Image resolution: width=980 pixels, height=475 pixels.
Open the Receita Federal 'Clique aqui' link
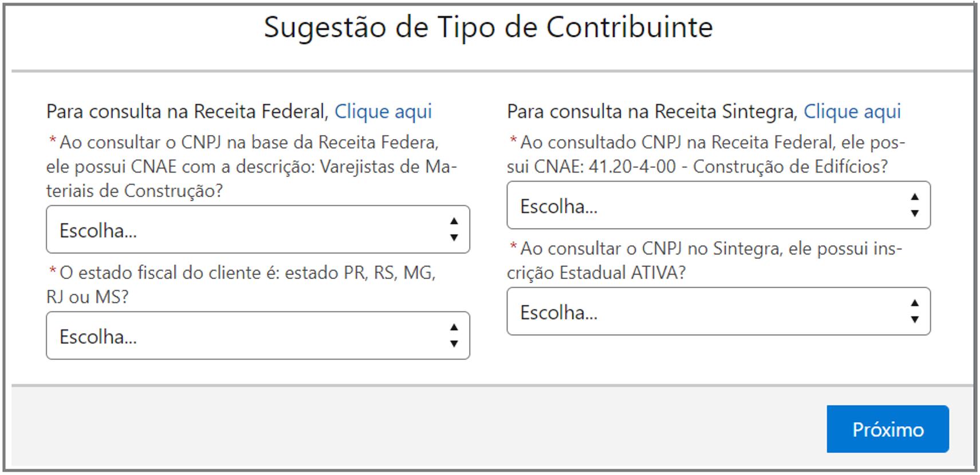click(x=383, y=111)
